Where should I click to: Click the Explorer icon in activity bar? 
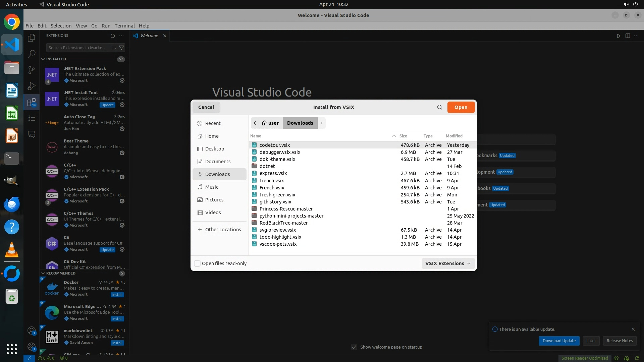(x=32, y=38)
